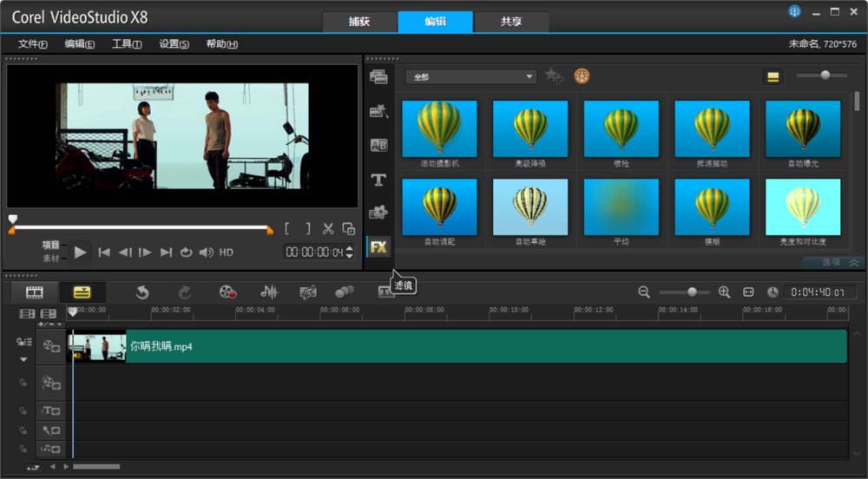Click the add-to-favorites star icon
This screenshot has width=868, height=479.
pos(554,76)
